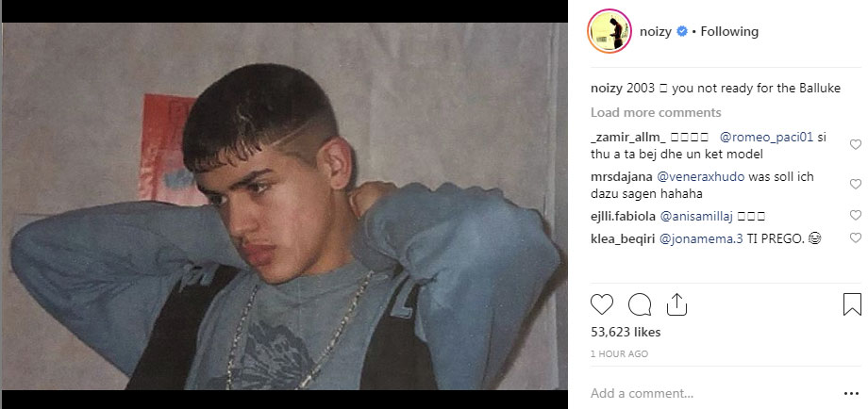Open noizy username in header

pos(656,31)
